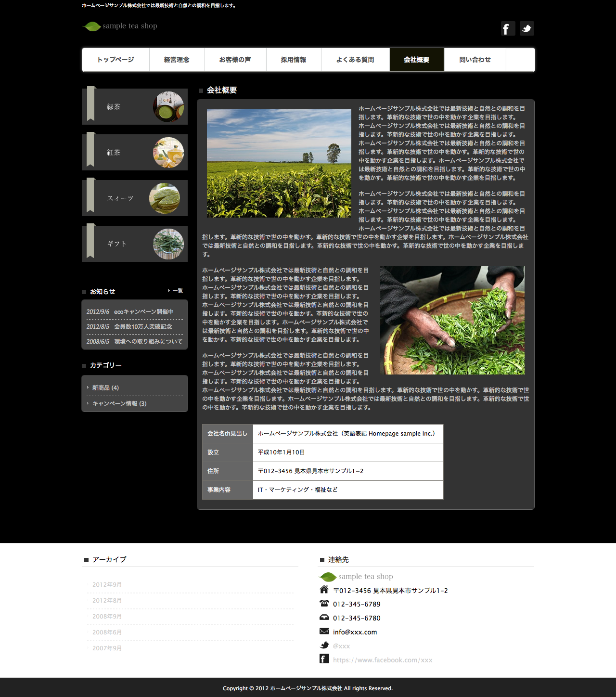This screenshot has width=616, height=697.
Task: Click the envelope icon next to info@xxx.com
Action: coord(324,632)
